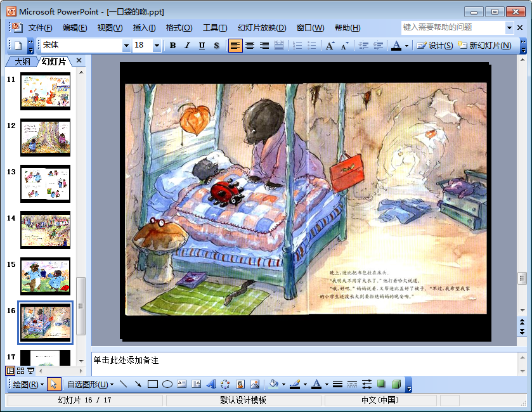This screenshot has width=532, height=412.
Task: Expand the line color dropdown arrow
Action: 306,384
